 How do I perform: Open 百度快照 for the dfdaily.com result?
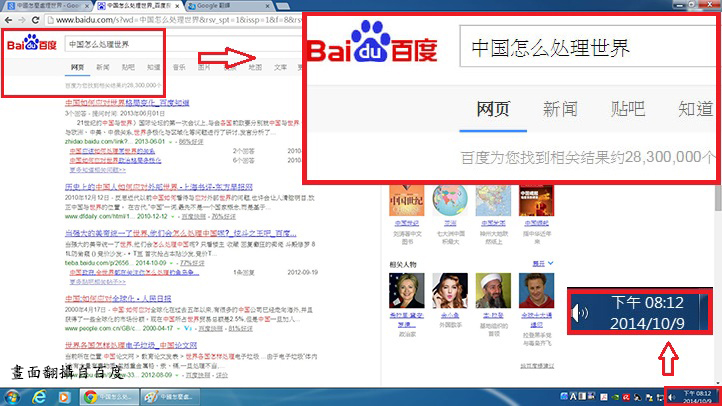(x=194, y=216)
